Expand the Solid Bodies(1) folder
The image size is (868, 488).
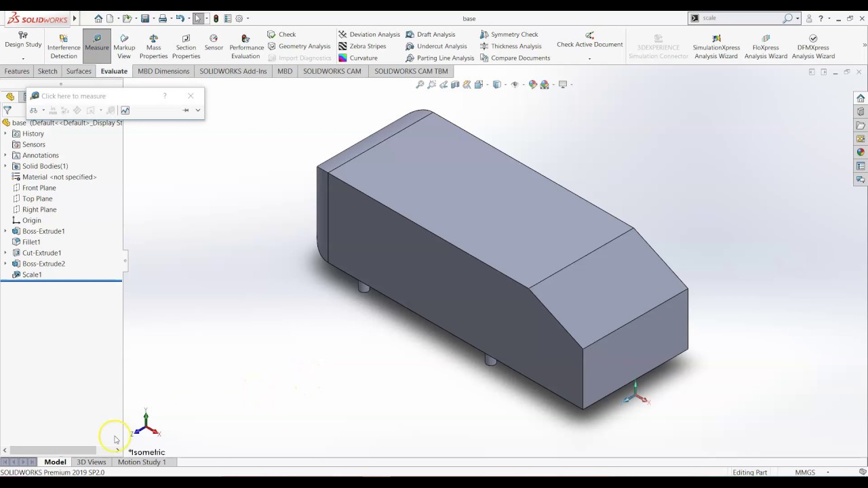click(x=5, y=166)
